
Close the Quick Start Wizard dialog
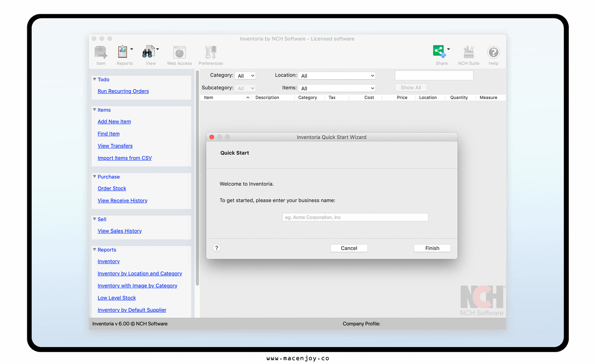212,137
